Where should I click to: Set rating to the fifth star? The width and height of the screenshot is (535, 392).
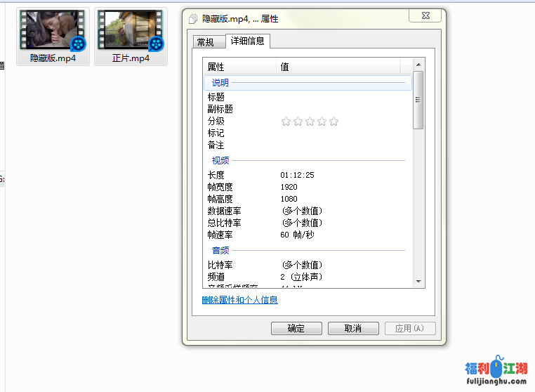coord(333,122)
